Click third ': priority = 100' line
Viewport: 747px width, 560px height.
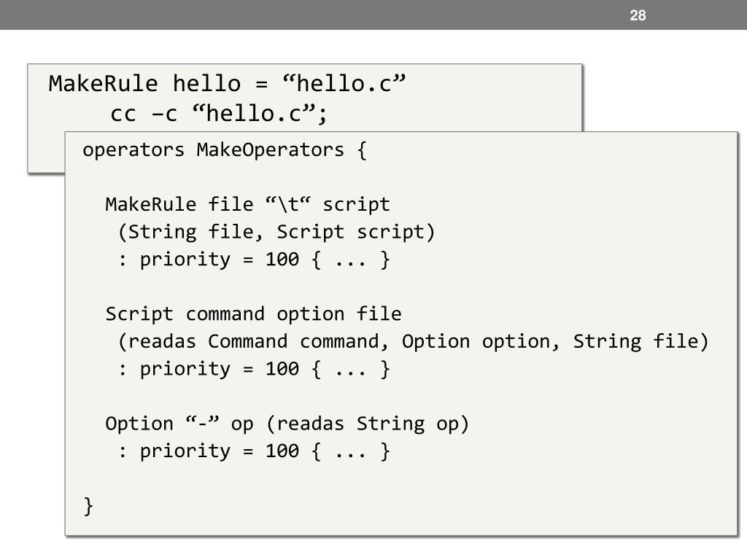(x=254, y=451)
